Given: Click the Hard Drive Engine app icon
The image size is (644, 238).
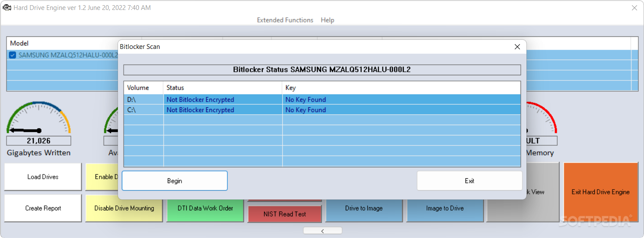Looking at the screenshot, I should (7, 8).
